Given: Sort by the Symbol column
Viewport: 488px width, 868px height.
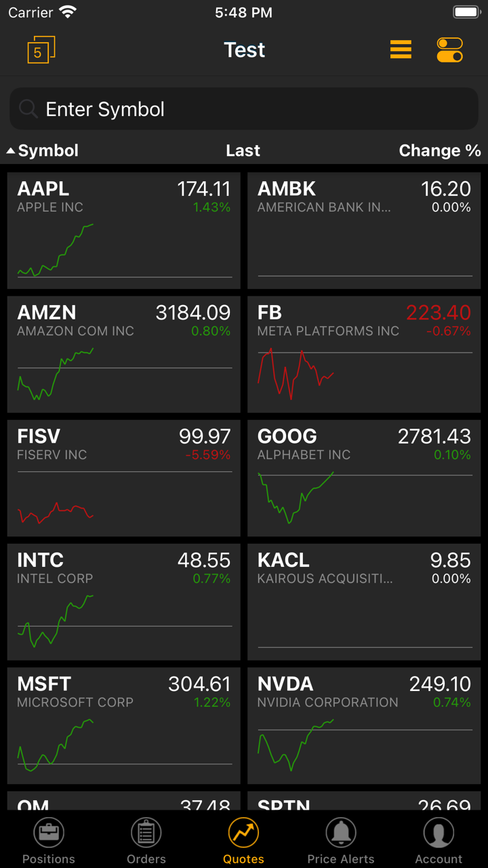Looking at the screenshot, I should click(x=43, y=151).
